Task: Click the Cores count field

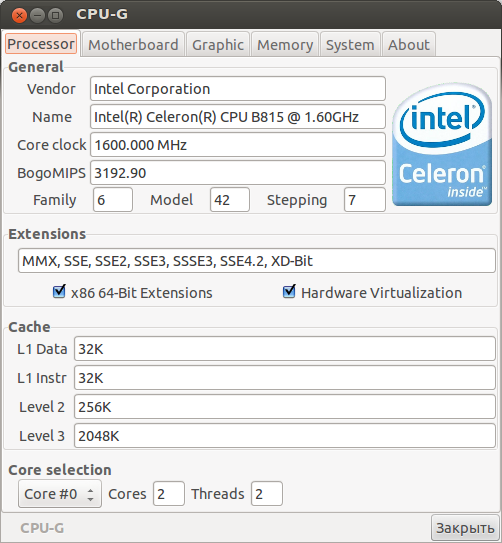Action: (x=169, y=493)
